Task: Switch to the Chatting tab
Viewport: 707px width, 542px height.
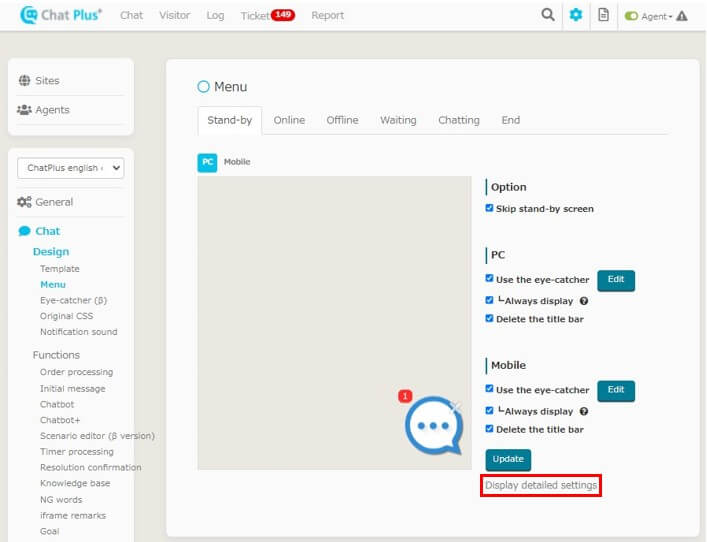Action: point(459,120)
